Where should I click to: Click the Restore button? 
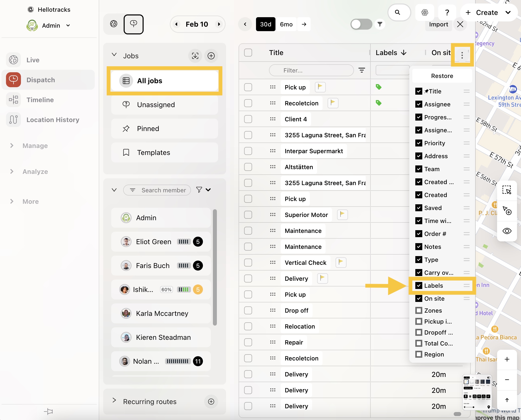coord(442,76)
